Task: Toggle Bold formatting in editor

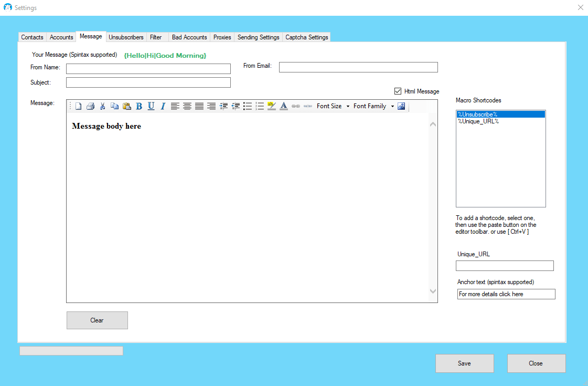Action: [x=139, y=106]
